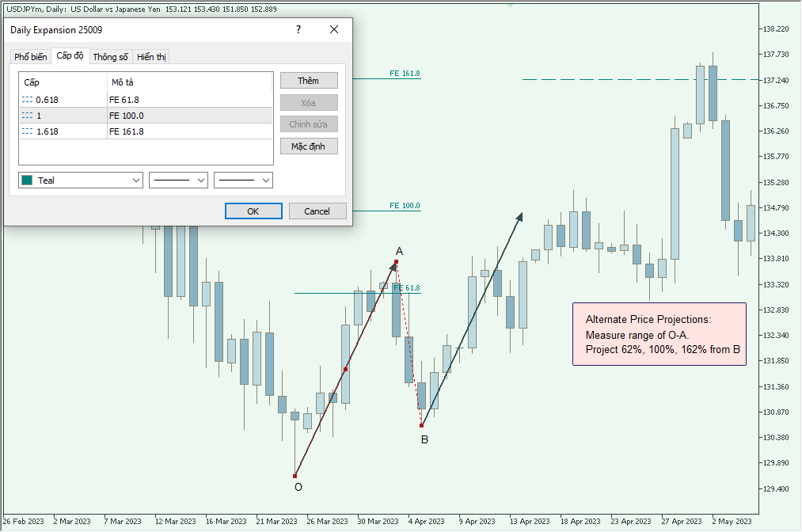The height and width of the screenshot is (532, 802).
Task: Select the red anchor point at O
Action: [295, 477]
